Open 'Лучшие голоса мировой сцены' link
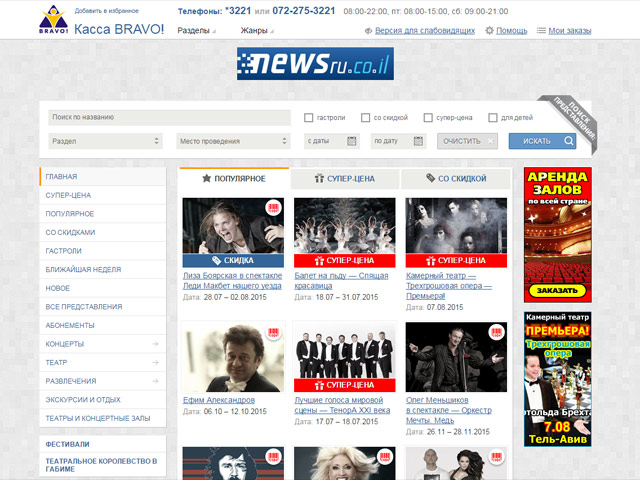This screenshot has height=480, width=640. pyautogui.click(x=342, y=405)
